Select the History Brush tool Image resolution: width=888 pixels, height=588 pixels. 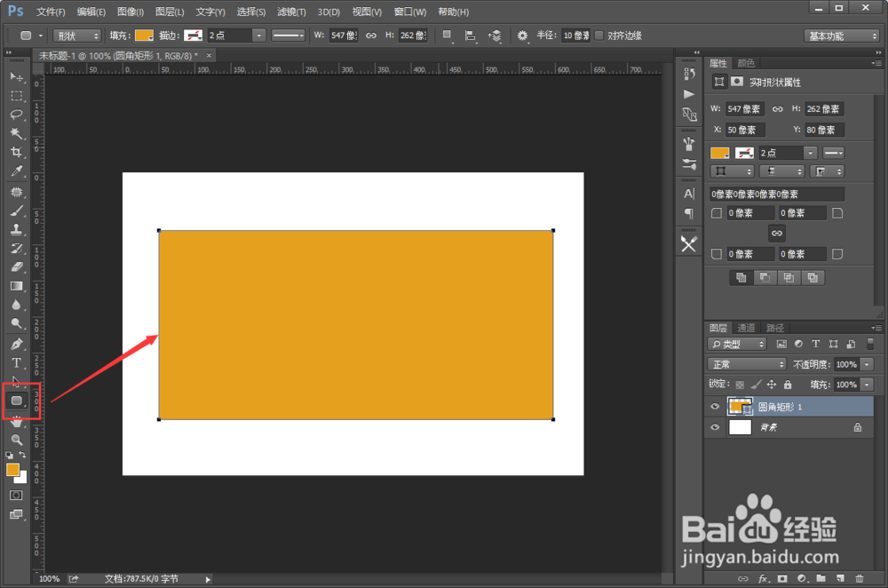[x=16, y=248]
